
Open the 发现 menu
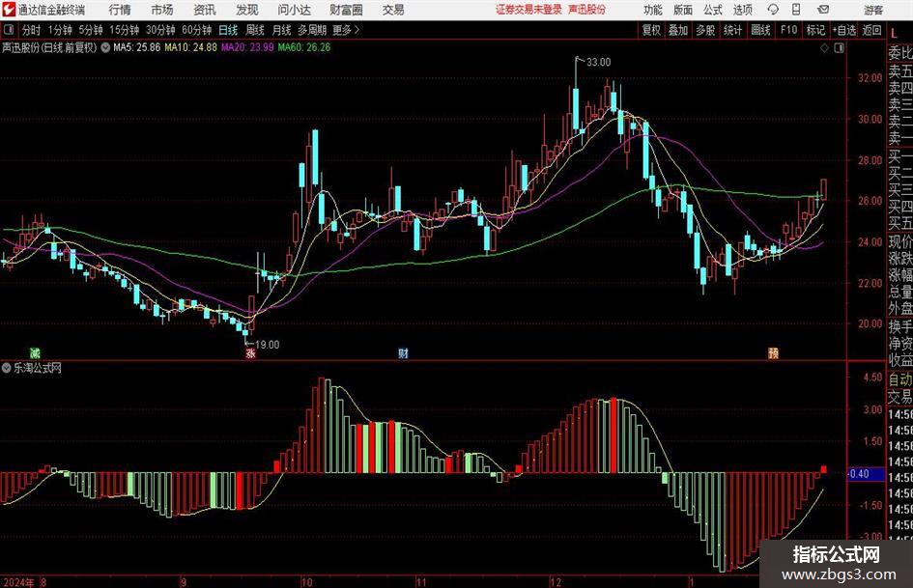tap(247, 10)
